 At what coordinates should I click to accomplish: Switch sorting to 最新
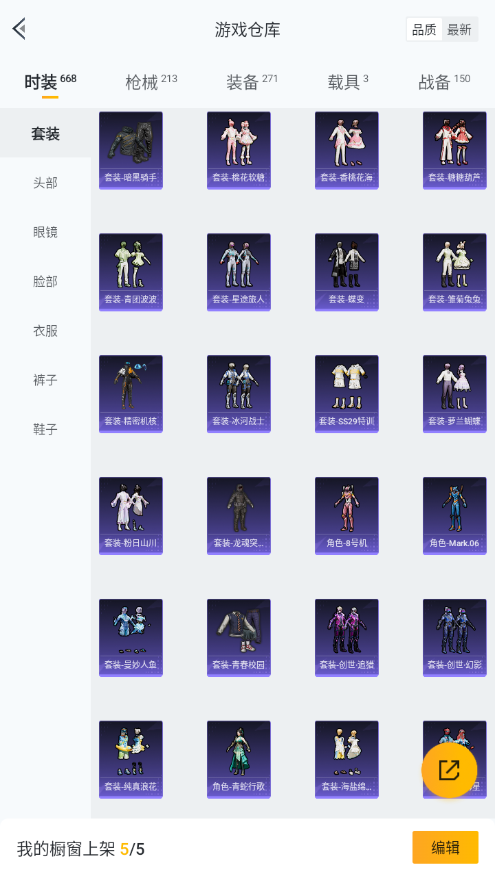pyautogui.click(x=459, y=30)
